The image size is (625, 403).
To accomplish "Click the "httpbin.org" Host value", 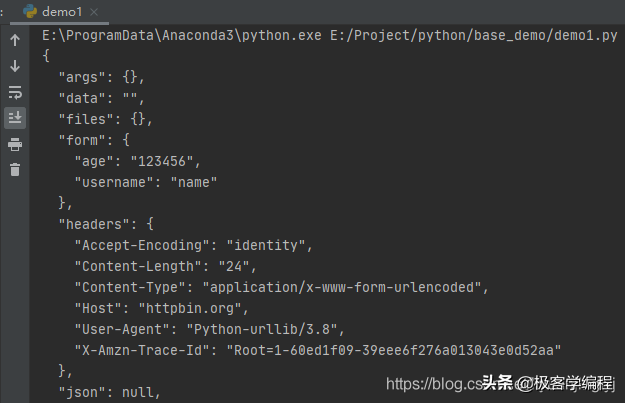I will pos(190,309).
